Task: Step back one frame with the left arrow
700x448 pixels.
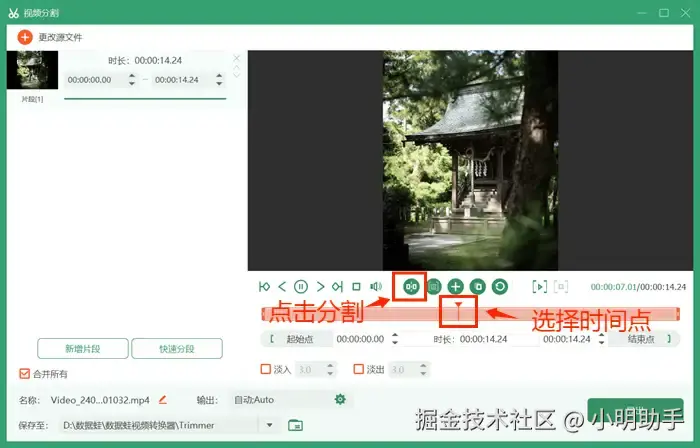Action: [282, 286]
